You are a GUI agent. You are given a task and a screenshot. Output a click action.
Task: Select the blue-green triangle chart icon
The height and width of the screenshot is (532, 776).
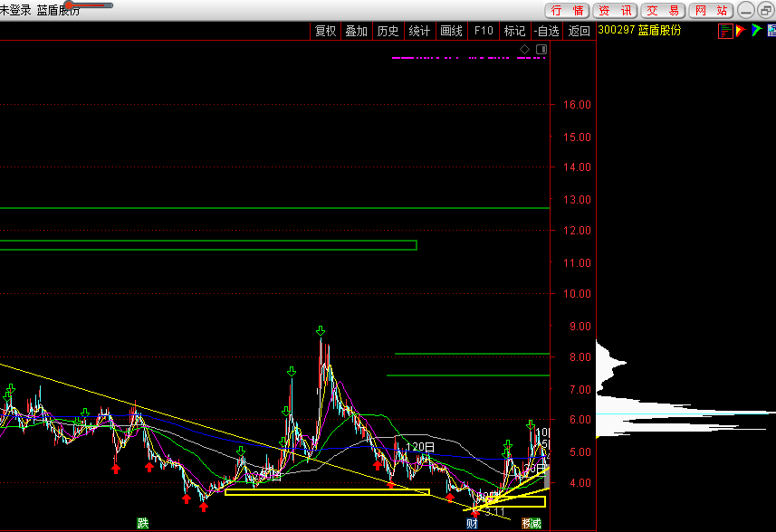tap(756, 30)
